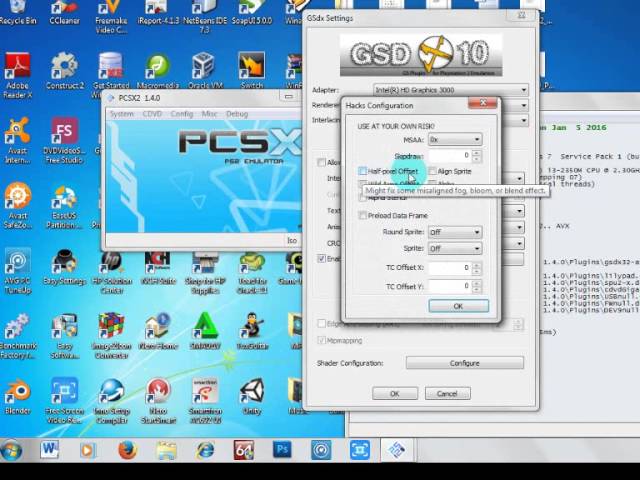The height and width of the screenshot is (480, 640).
Task: Open the Free Screen Video Recorder shortcut
Action: (x=64, y=402)
